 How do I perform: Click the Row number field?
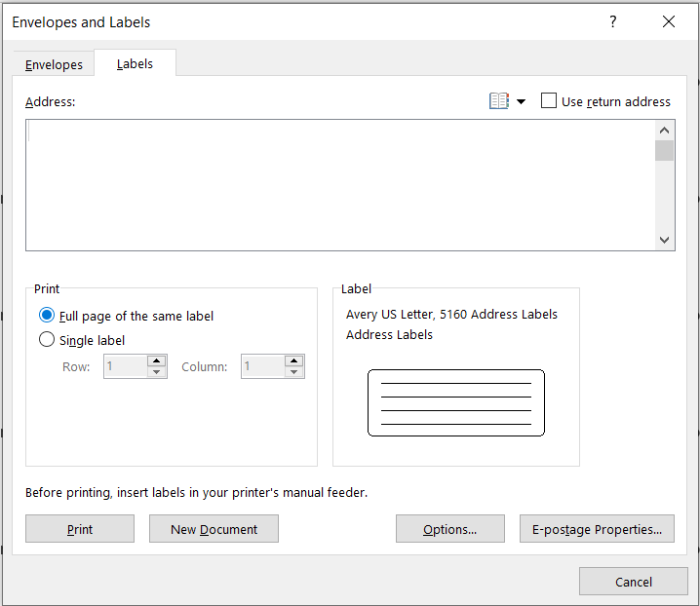126,366
